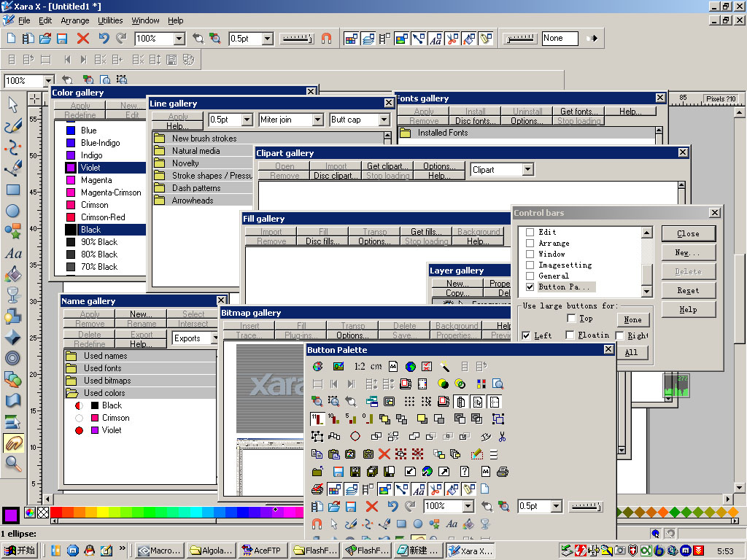Open the Butt cap dropdown in Line gallery
This screenshot has width=747, height=560.
pos(384,120)
